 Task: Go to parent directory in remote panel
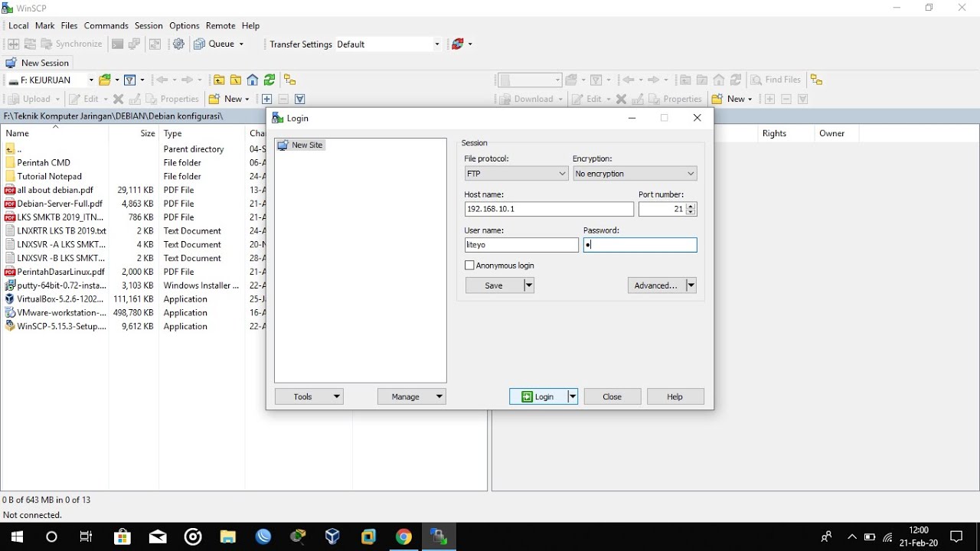click(x=685, y=80)
